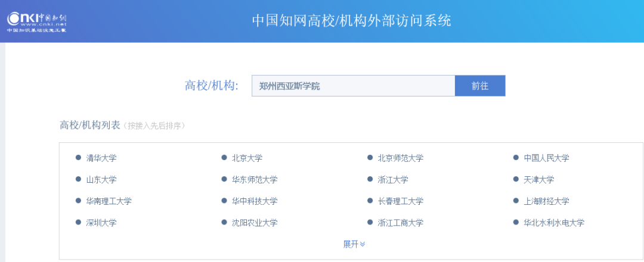
Task: Open 清华大学 link
Action: pos(101,158)
